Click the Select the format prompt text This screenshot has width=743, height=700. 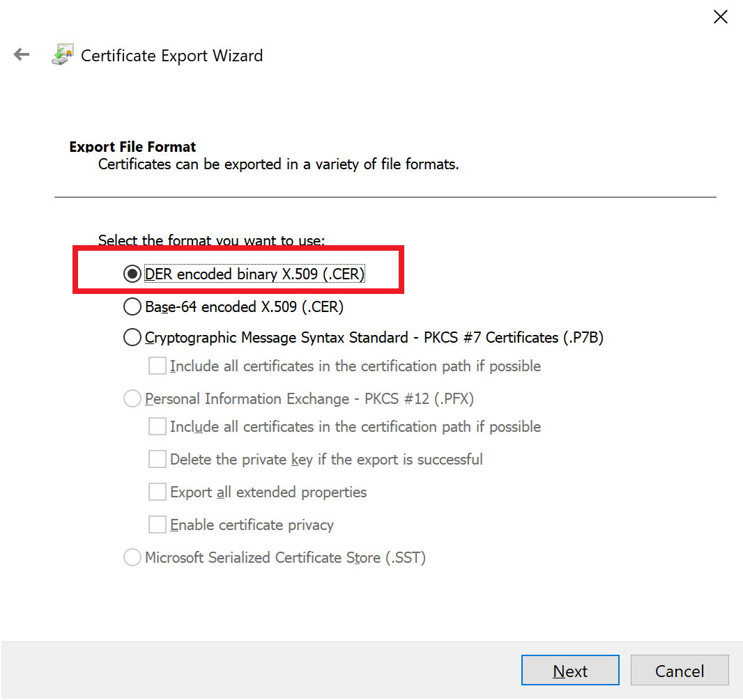pyautogui.click(x=210, y=240)
